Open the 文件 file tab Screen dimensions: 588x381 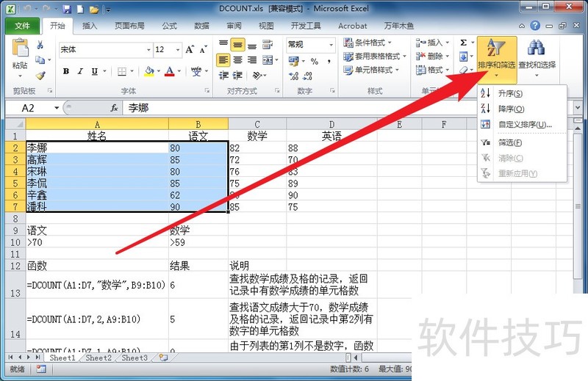[22, 26]
